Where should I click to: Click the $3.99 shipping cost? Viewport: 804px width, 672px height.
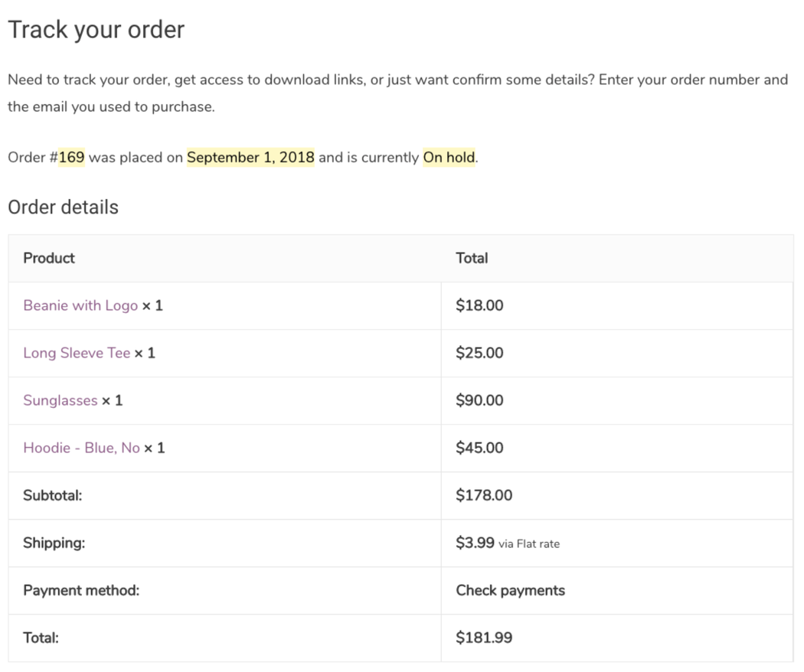[475, 543]
